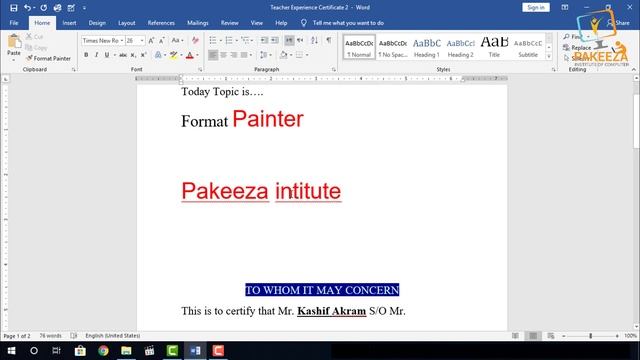Screen dimensions: 640x360
Task: Increase the paragraph indent
Action: point(275,40)
